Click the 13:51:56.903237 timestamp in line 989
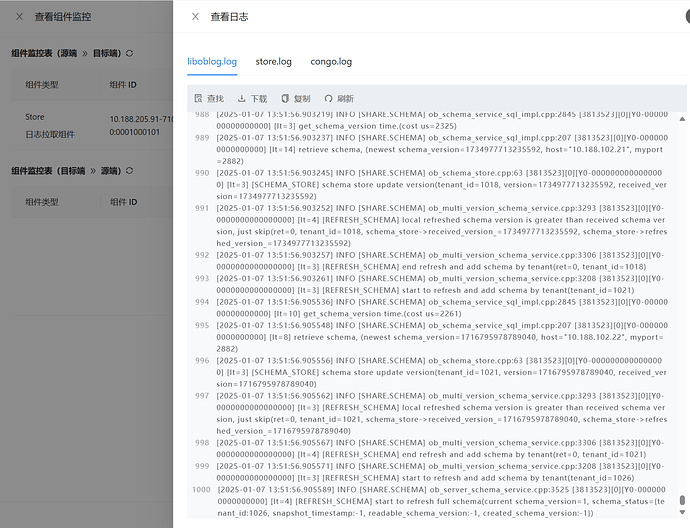The height and width of the screenshot is (528, 690). (300, 138)
